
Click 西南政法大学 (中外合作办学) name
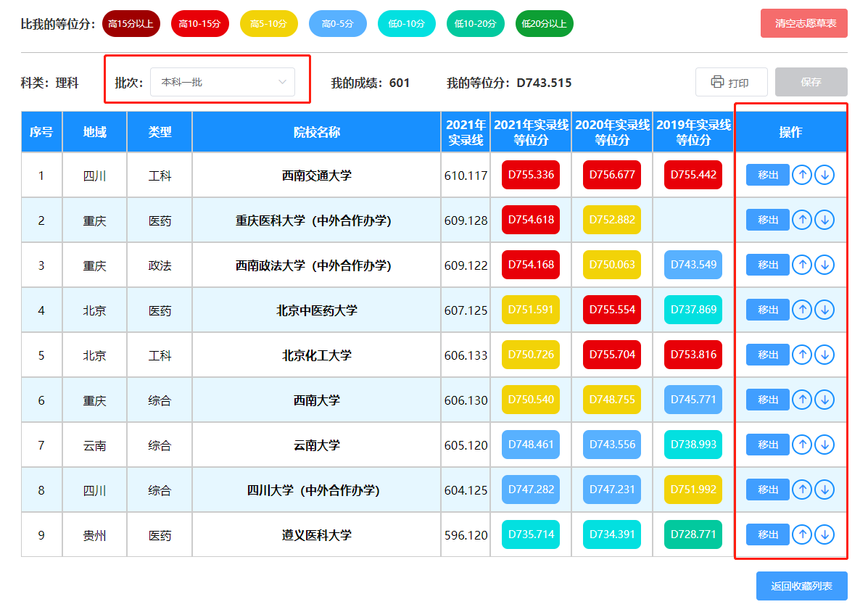coord(313,265)
